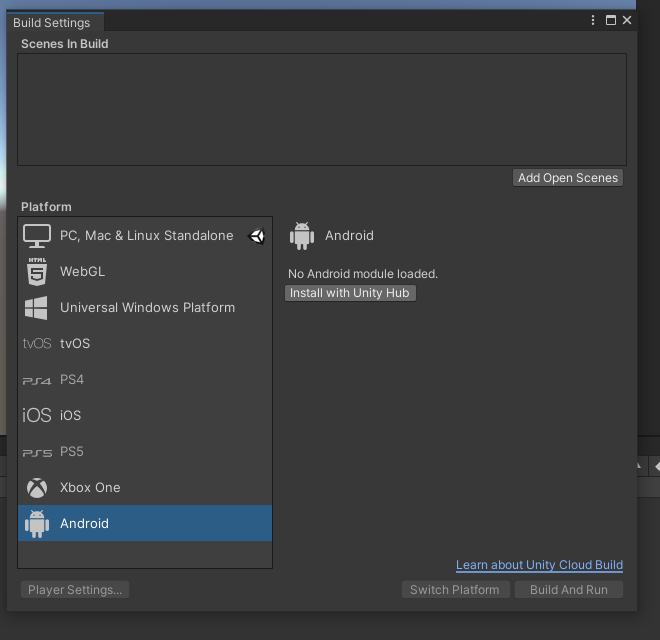Screen dimensions: 660x640
Task: Click the Xbox One logo icon
Action: (37, 488)
